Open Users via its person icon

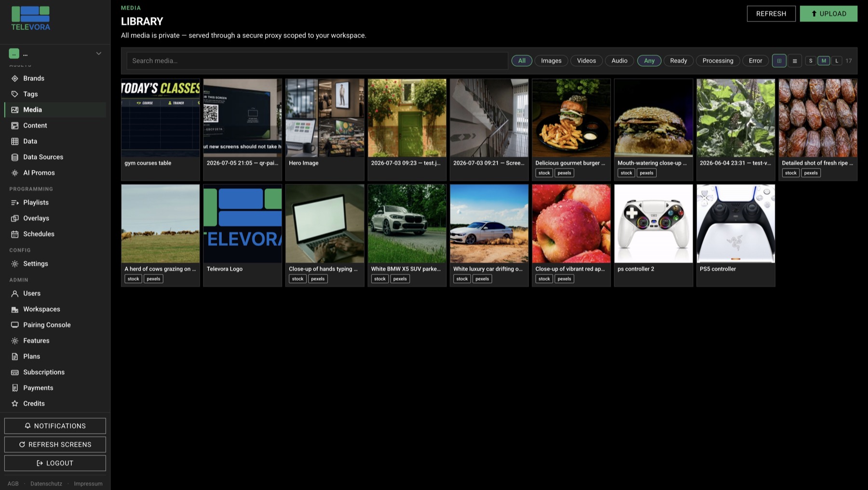(15, 293)
